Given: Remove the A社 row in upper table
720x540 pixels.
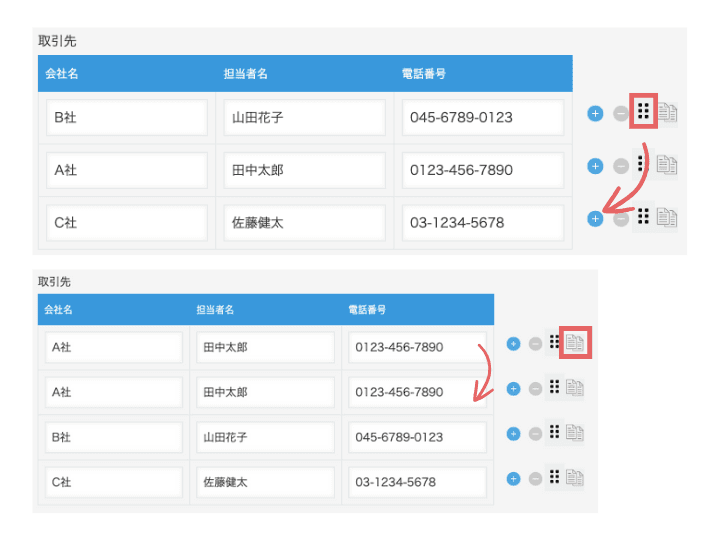Looking at the screenshot, I should click(x=621, y=166).
